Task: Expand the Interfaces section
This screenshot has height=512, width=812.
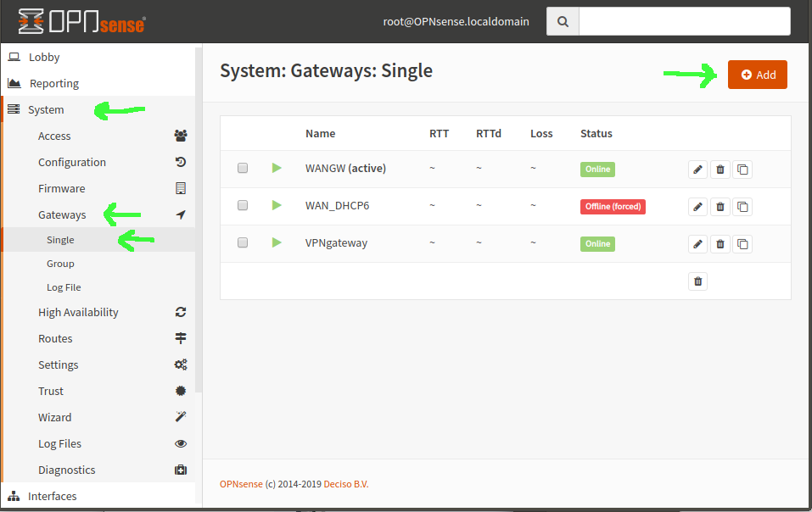Action: click(x=53, y=496)
